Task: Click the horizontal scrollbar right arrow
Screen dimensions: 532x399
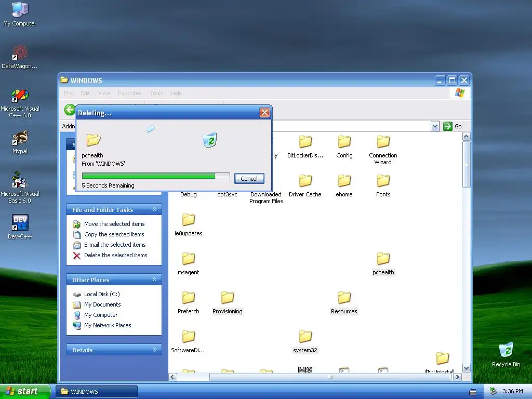Action: [457, 377]
